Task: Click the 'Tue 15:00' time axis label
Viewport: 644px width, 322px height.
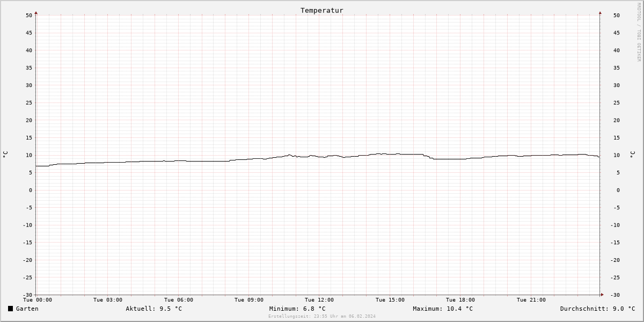Action: click(390, 300)
